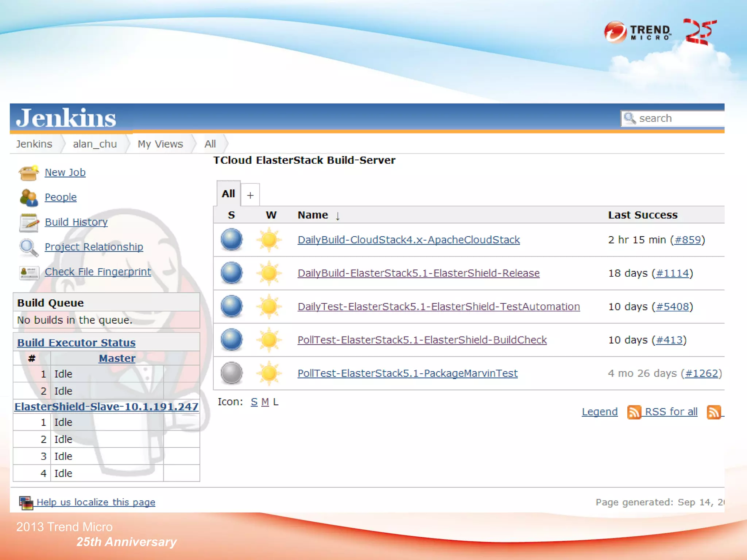Click the plus tab to add view
Image resolution: width=747 pixels, height=560 pixels.
[x=250, y=195]
